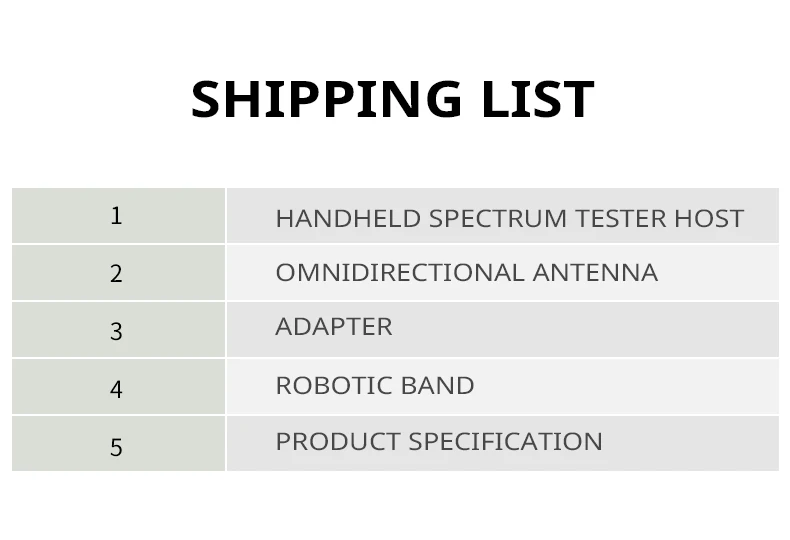Select the full PRODUCT SPECIFICATION entry

click(x=439, y=441)
